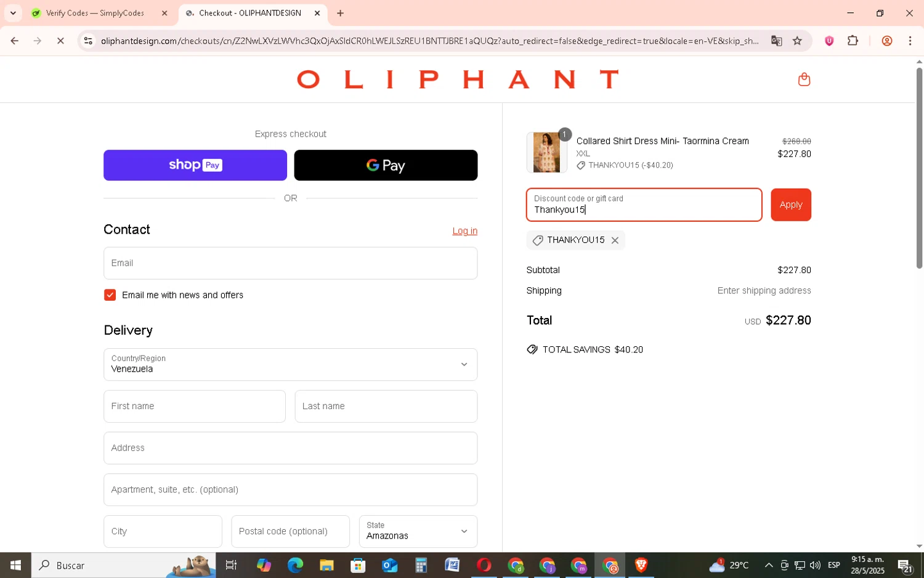Stop loading the page
Viewport: 924px width, 578px height.
click(x=60, y=41)
